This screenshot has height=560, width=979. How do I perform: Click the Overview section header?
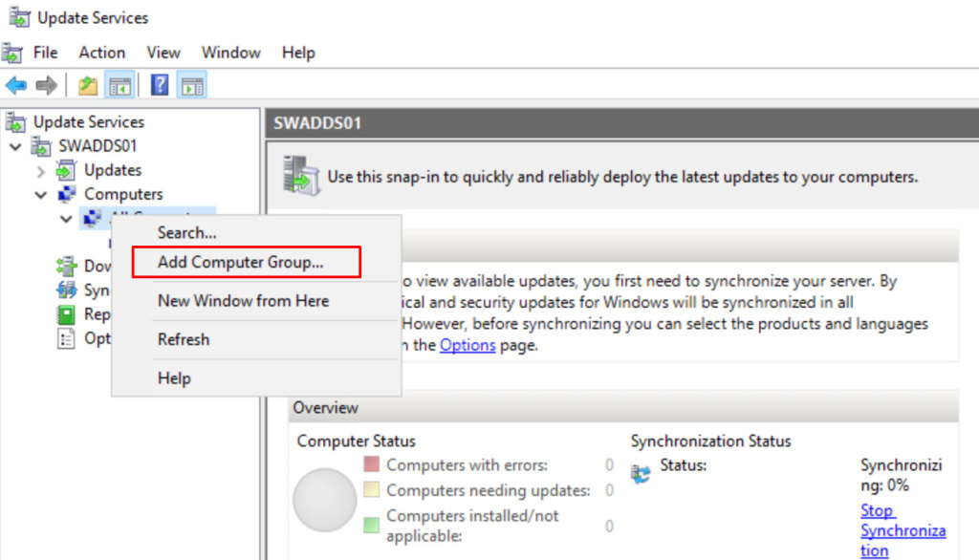click(623, 408)
